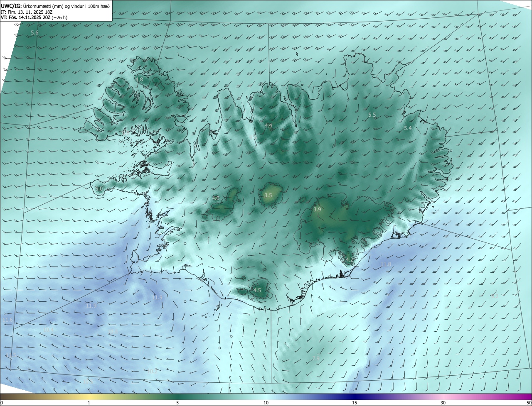Click the 1 tick on the color scale

89,403
